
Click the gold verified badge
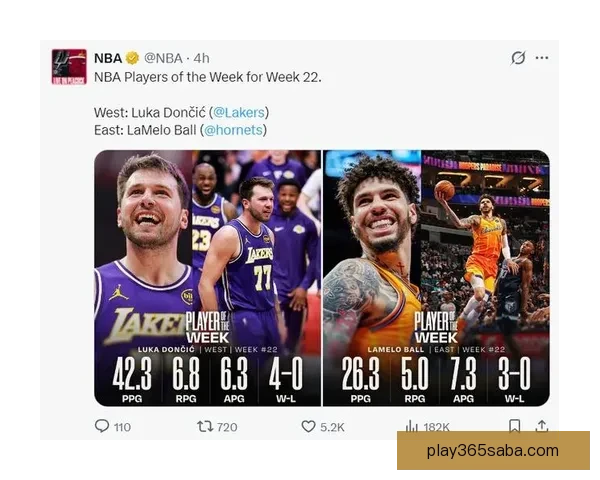coord(132,58)
